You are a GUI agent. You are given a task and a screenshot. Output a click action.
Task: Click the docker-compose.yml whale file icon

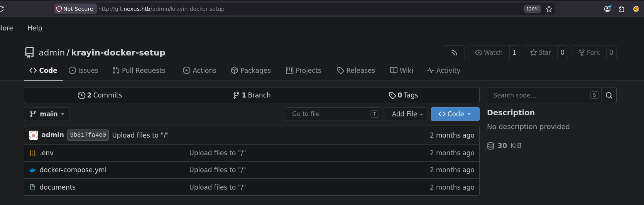click(x=32, y=170)
